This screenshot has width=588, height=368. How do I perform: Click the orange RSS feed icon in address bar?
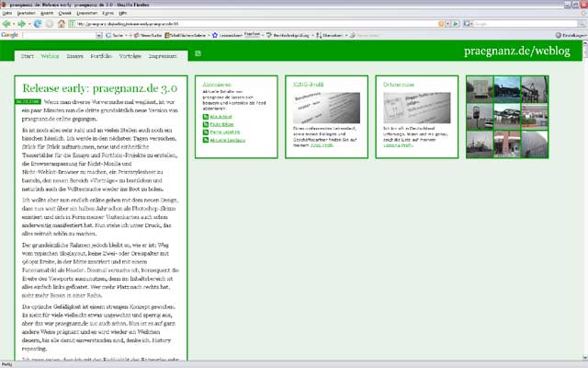point(441,24)
